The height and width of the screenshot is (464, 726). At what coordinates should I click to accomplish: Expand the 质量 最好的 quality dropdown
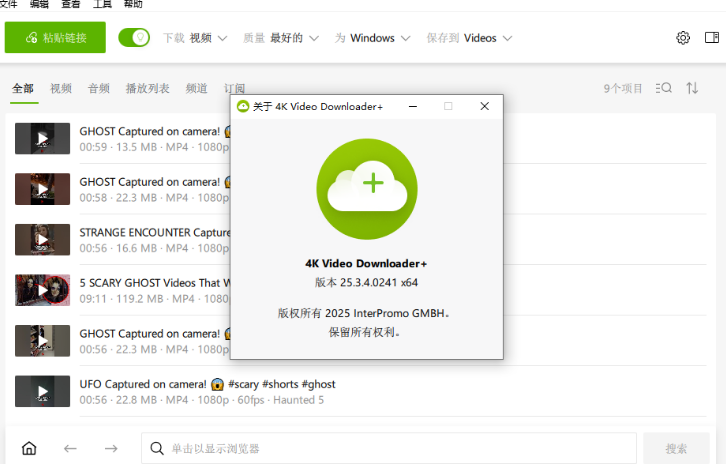281,38
